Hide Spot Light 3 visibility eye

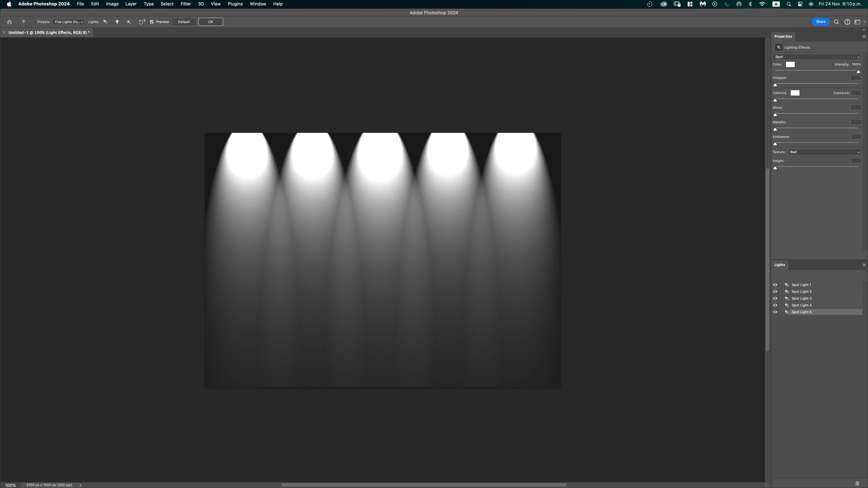pos(775,298)
